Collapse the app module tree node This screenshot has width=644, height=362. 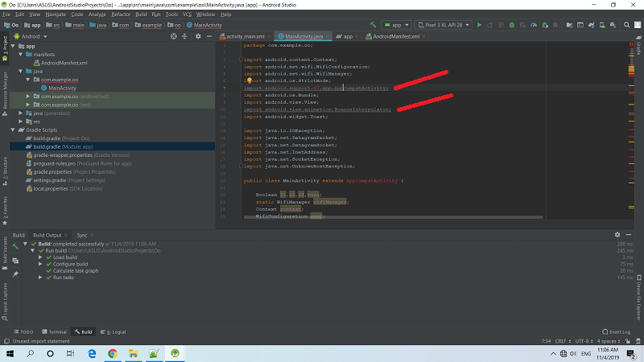[13, 46]
